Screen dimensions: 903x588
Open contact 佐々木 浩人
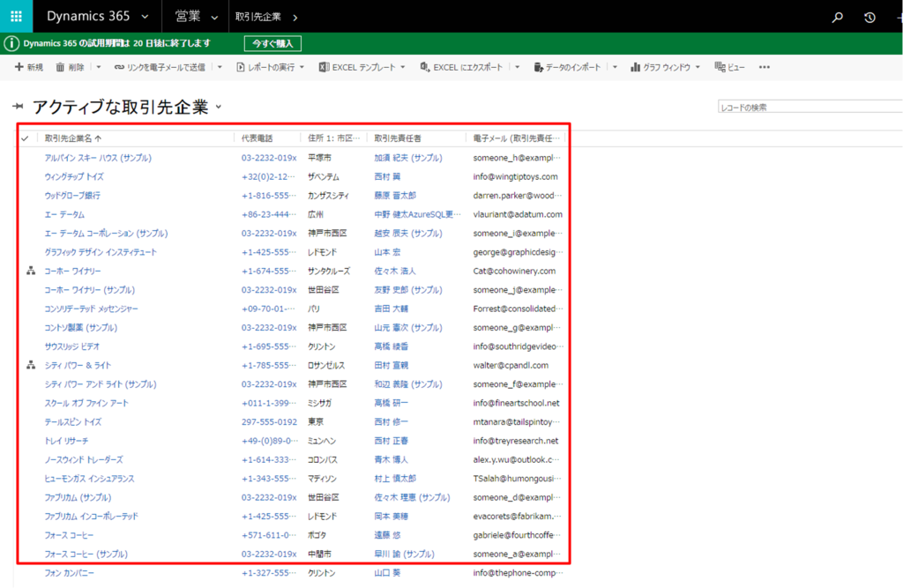point(394,271)
